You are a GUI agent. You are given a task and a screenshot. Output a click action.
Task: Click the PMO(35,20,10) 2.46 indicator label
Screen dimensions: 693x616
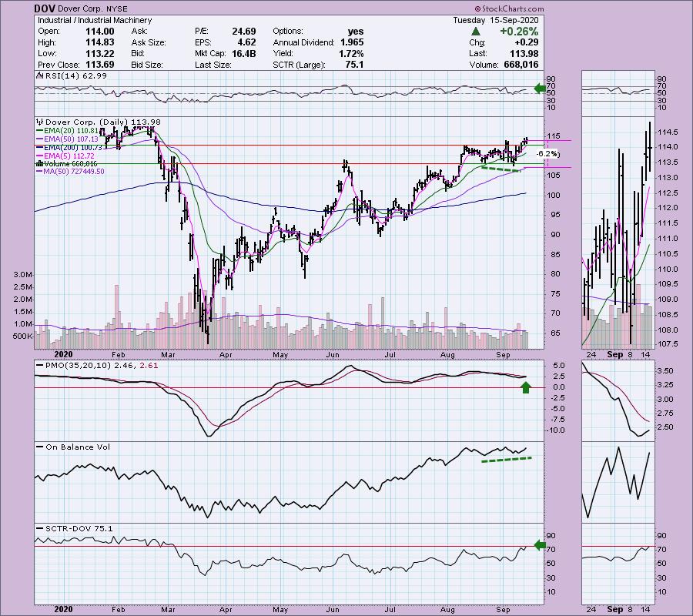(x=90, y=366)
